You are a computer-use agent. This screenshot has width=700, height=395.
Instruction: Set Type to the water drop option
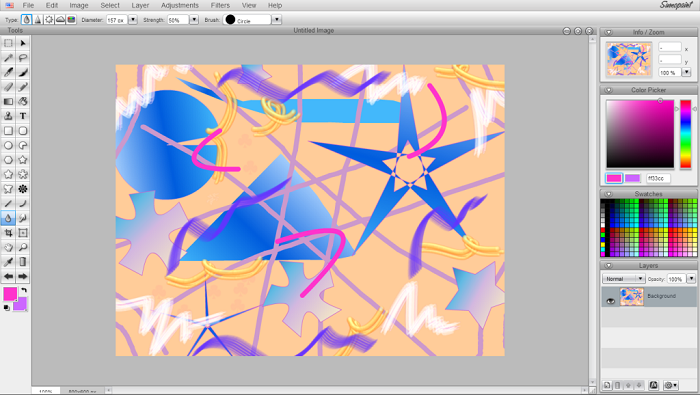(26, 20)
